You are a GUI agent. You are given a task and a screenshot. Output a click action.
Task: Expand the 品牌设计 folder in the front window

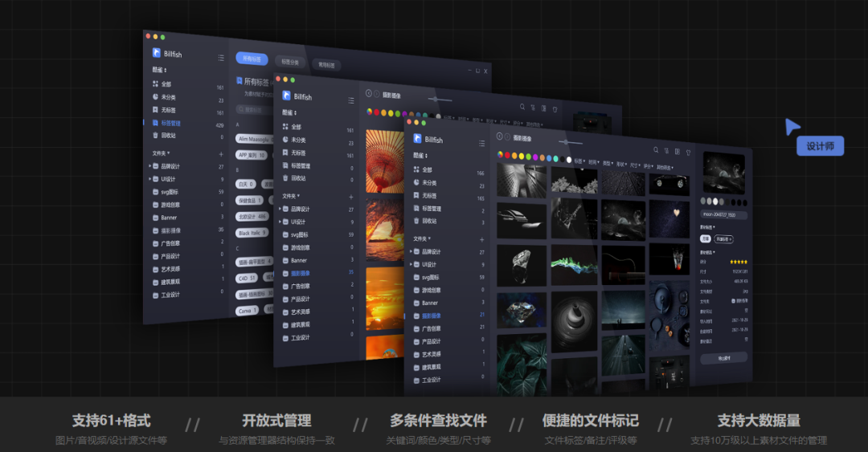[x=411, y=252]
